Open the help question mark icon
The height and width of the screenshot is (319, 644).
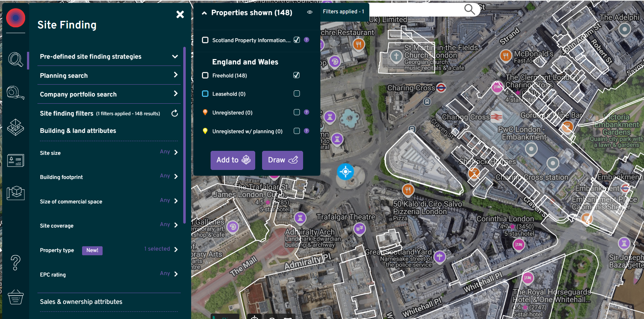click(x=15, y=262)
